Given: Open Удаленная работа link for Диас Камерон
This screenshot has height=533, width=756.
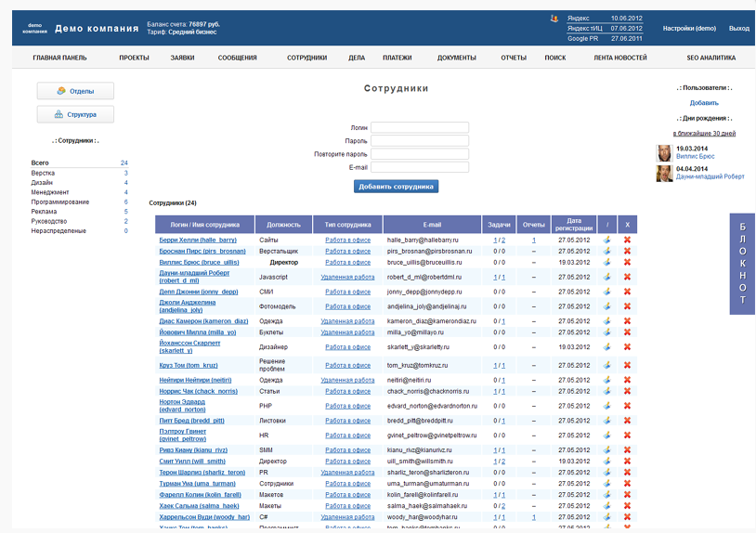Looking at the screenshot, I should point(347,321).
